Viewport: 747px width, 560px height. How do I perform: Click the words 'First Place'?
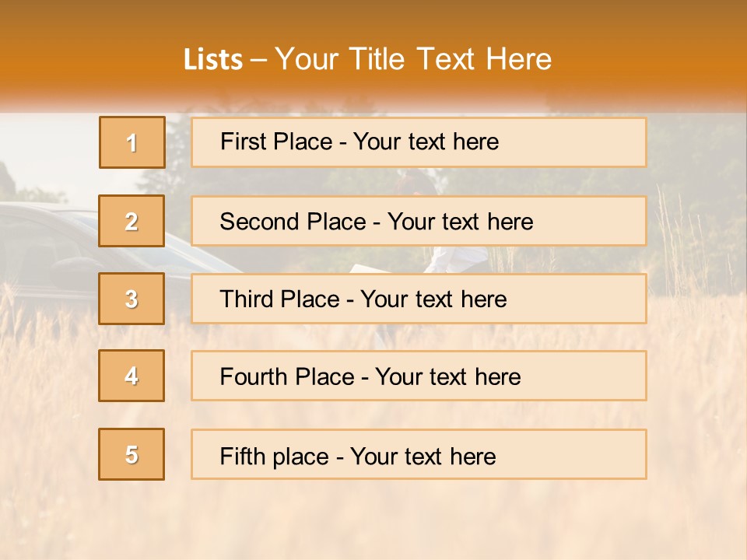tap(276, 142)
